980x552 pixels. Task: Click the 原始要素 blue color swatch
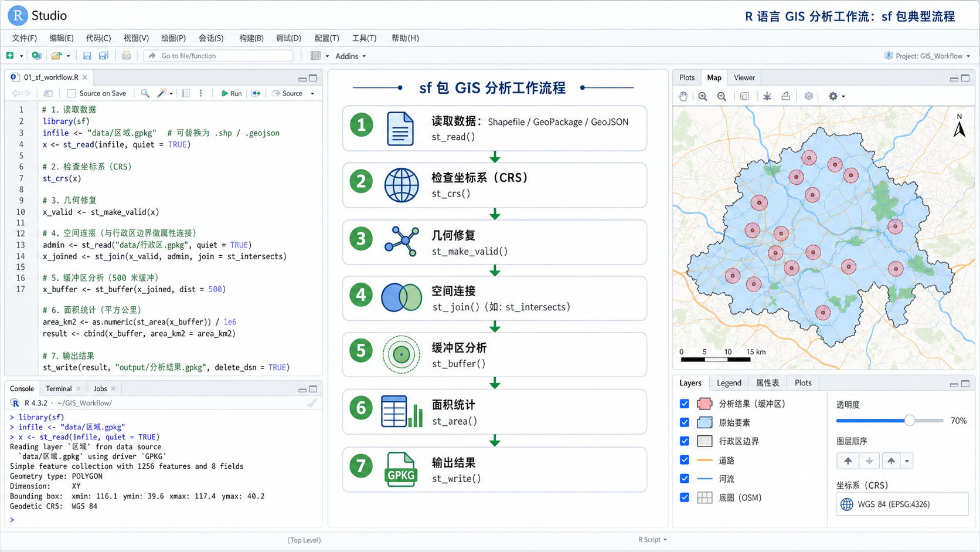[x=705, y=422]
